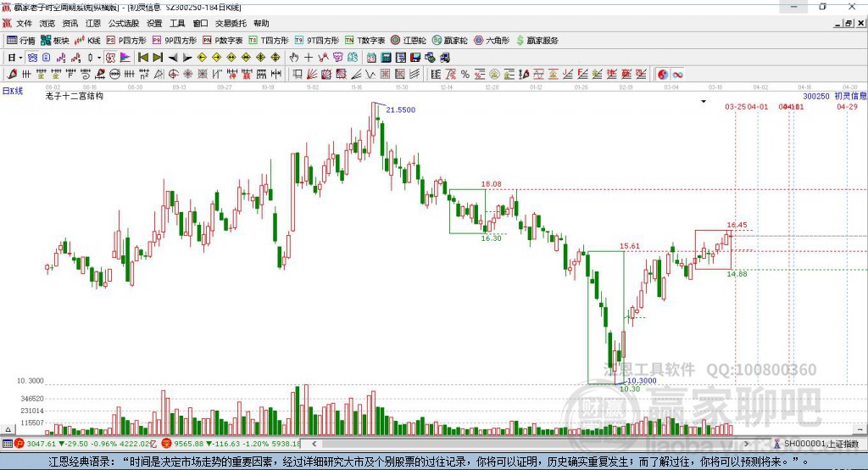This screenshot has height=470, width=868.
Task: Open the 江恩 menu
Action: click(x=92, y=24)
